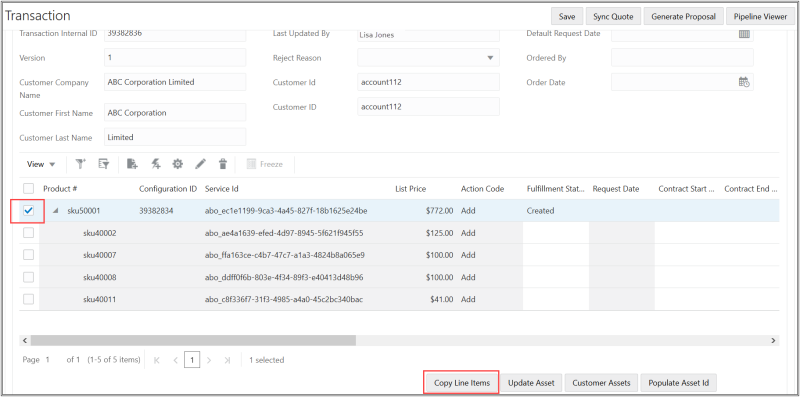The height and width of the screenshot is (397, 800).
Task: Click the Last Updated By field
Action: (x=428, y=35)
